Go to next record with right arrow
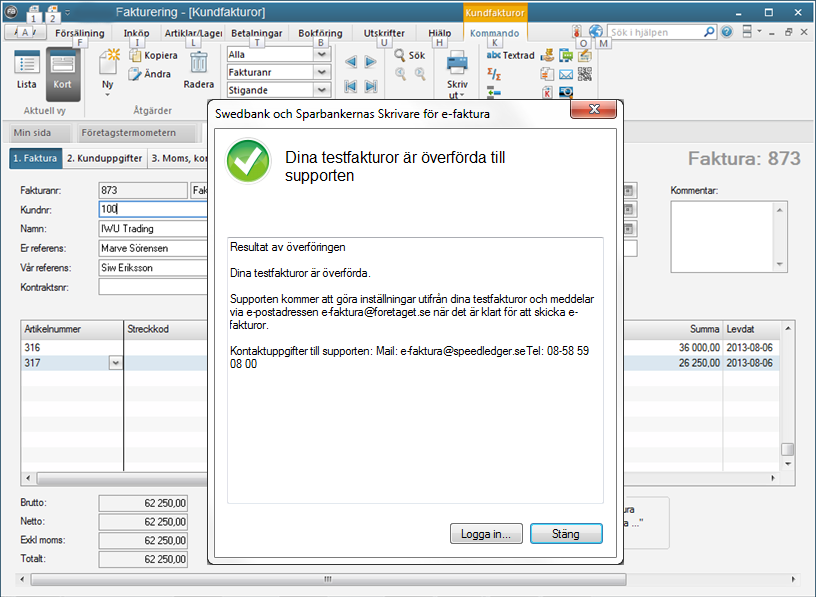The width and height of the screenshot is (816, 597). tap(371, 62)
